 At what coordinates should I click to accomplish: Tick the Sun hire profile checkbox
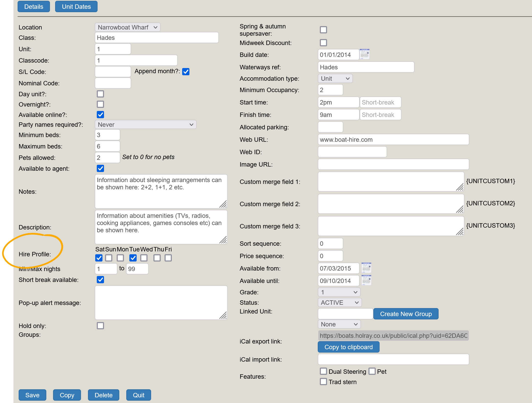(x=109, y=258)
